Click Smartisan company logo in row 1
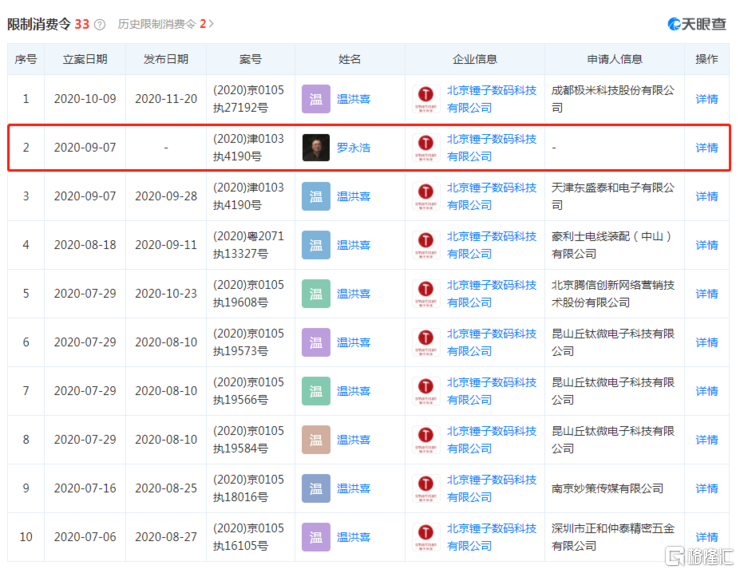Viewport: 740px width, 573px height. click(x=426, y=99)
